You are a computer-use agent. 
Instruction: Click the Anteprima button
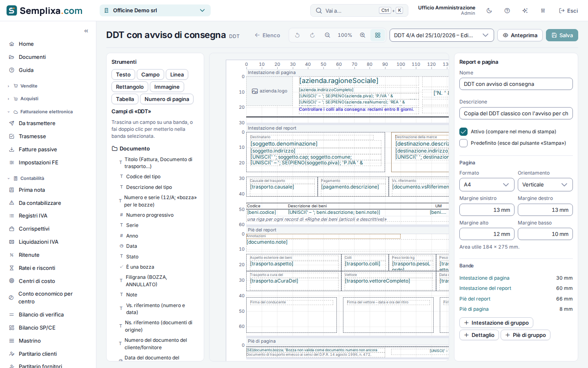click(520, 35)
